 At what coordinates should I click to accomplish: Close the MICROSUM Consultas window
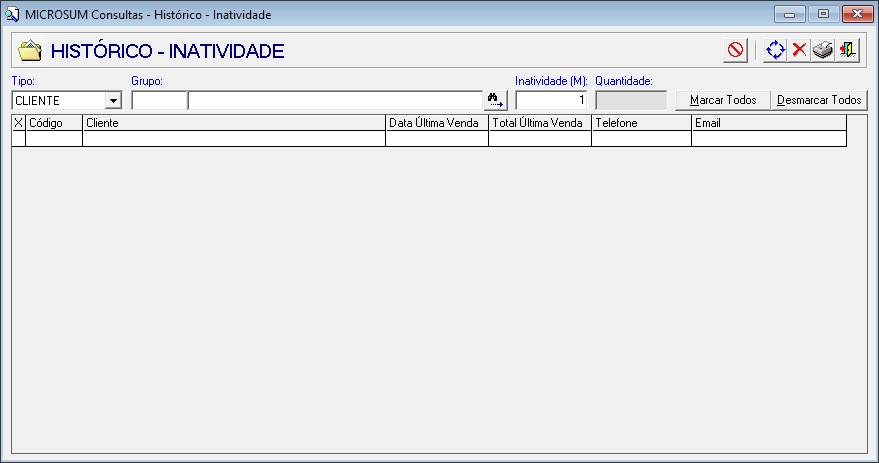coord(857,14)
